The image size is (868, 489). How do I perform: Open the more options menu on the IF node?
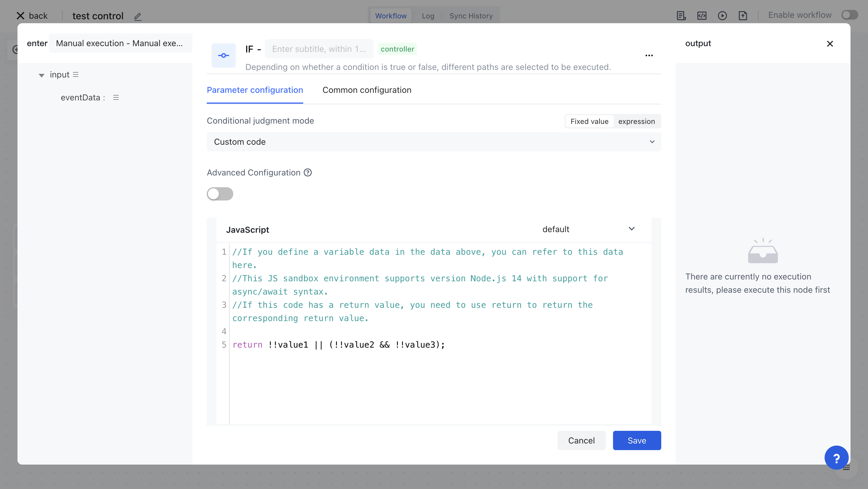(649, 55)
